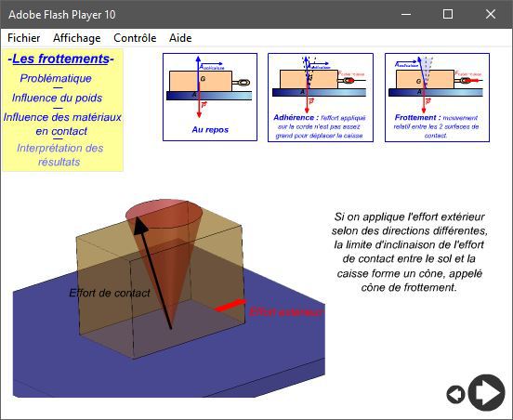Click the small back arrow button

pyautogui.click(x=455, y=394)
